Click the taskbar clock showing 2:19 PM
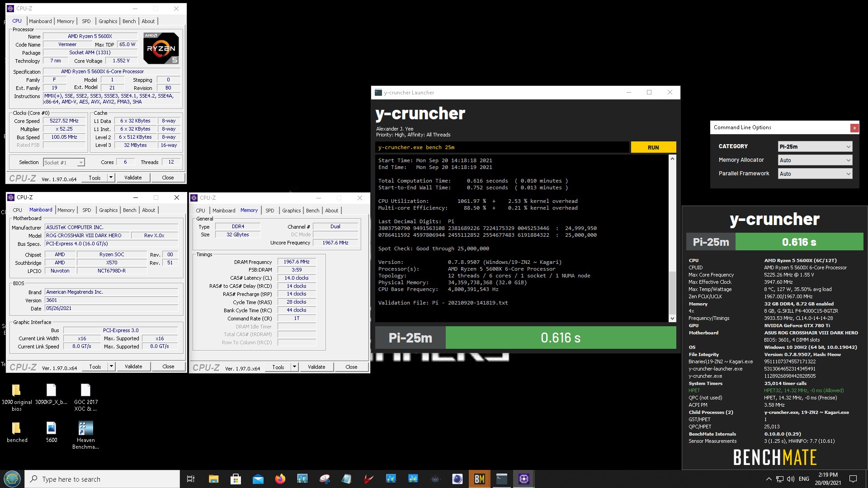This screenshot has width=868, height=488. pyautogui.click(x=828, y=479)
